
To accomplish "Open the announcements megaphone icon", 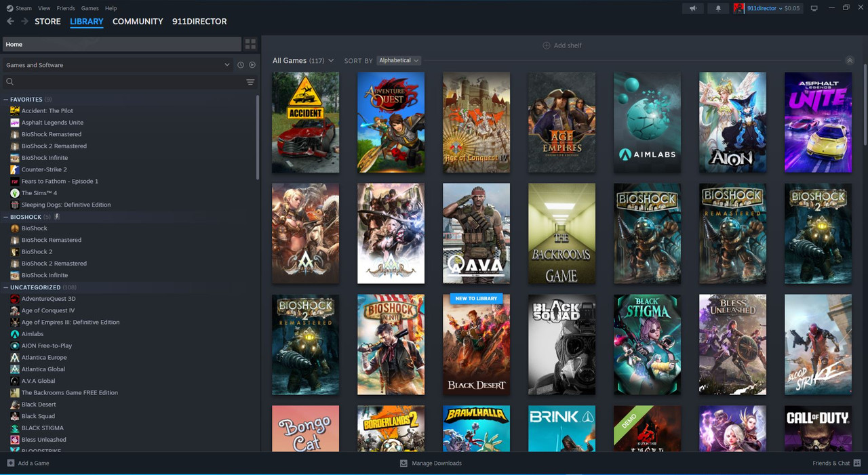I will click(x=693, y=8).
